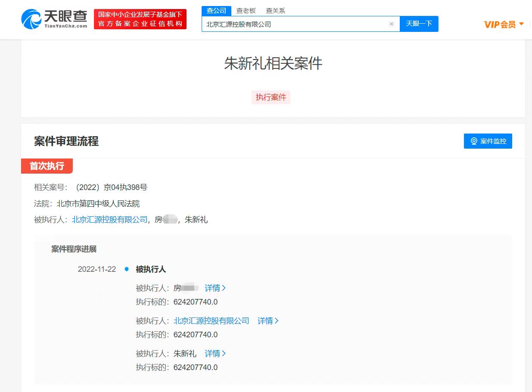The width and height of the screenshot is (532, 392).
Task: Switch to the 查老板 tab
Action: [246, 11]
